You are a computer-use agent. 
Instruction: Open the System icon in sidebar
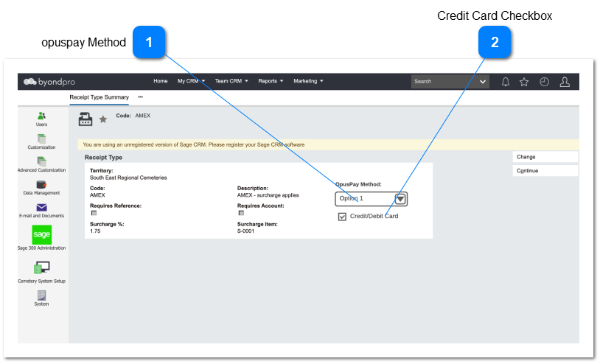(42, 295)
